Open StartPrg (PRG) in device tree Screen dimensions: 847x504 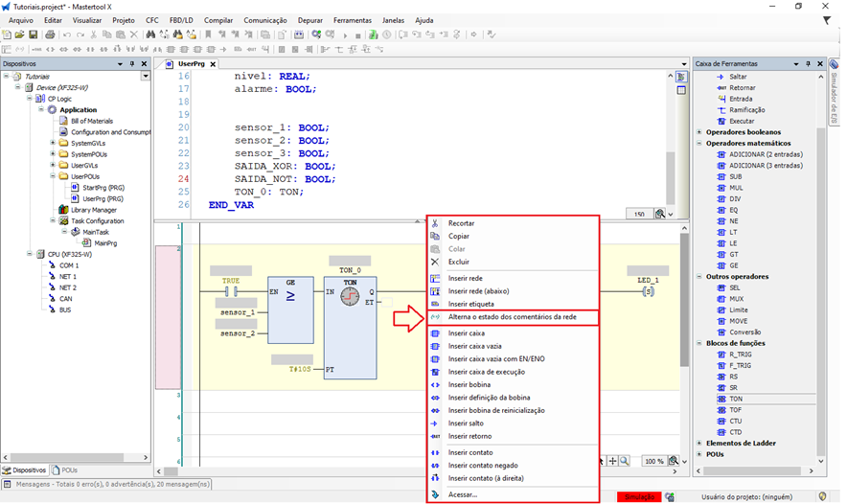103,188
